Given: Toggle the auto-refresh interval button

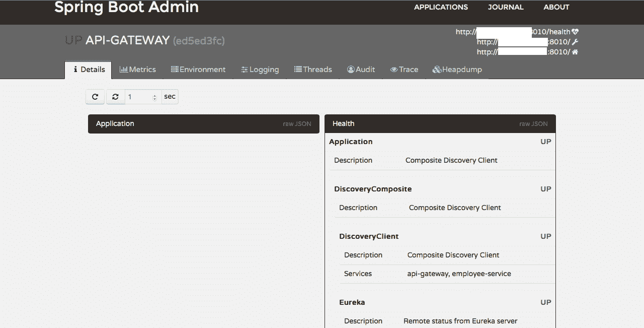Looking at the screenshot, I should (x=115, y=97).
